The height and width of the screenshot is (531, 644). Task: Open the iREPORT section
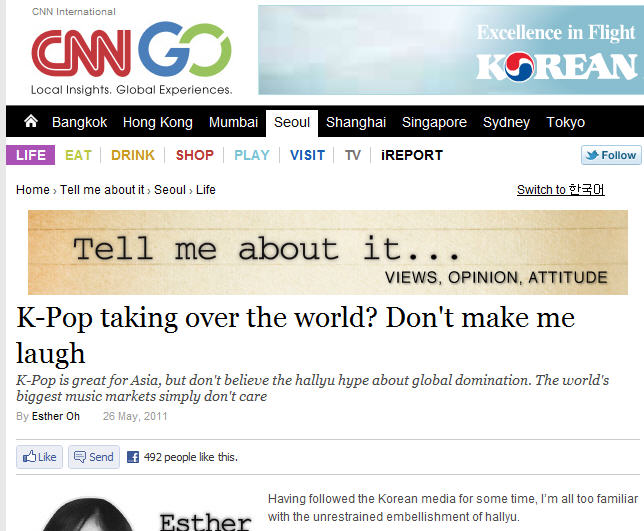coord(411,155)
